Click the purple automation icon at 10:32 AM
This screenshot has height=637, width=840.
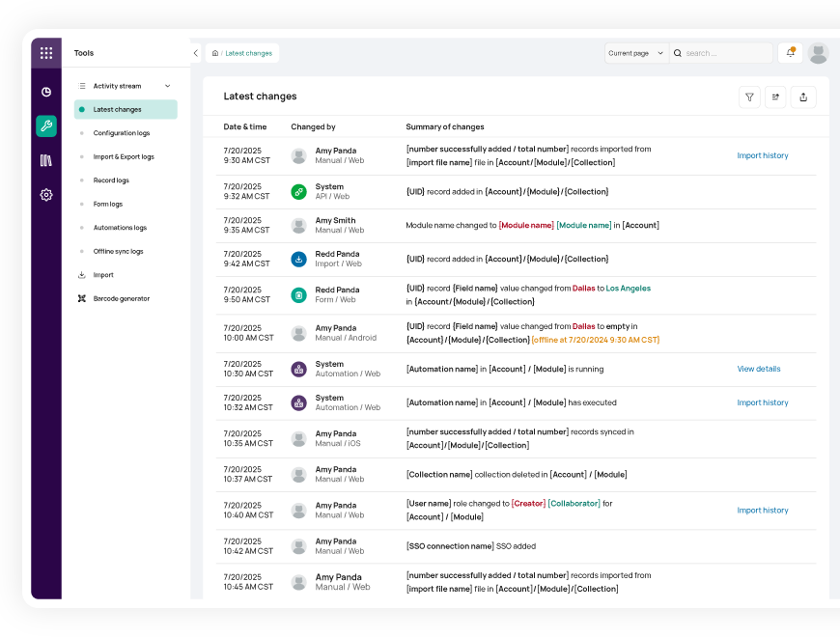point(299,402)
